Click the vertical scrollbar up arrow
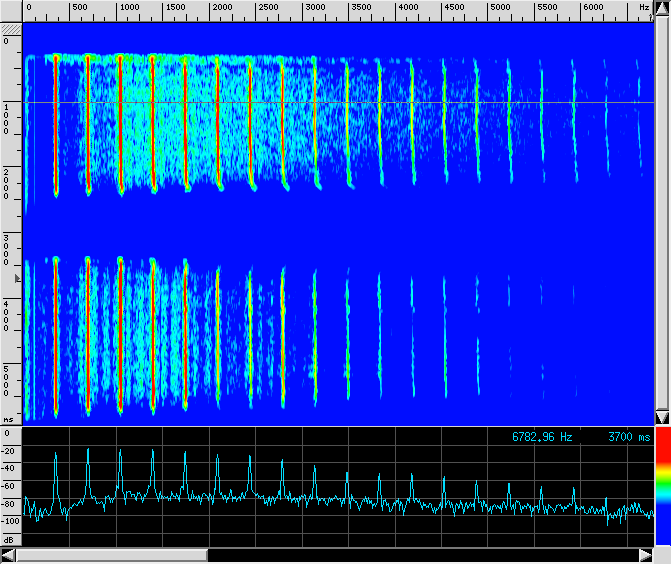This screenshot has height=564, width=671. point(662,10)
